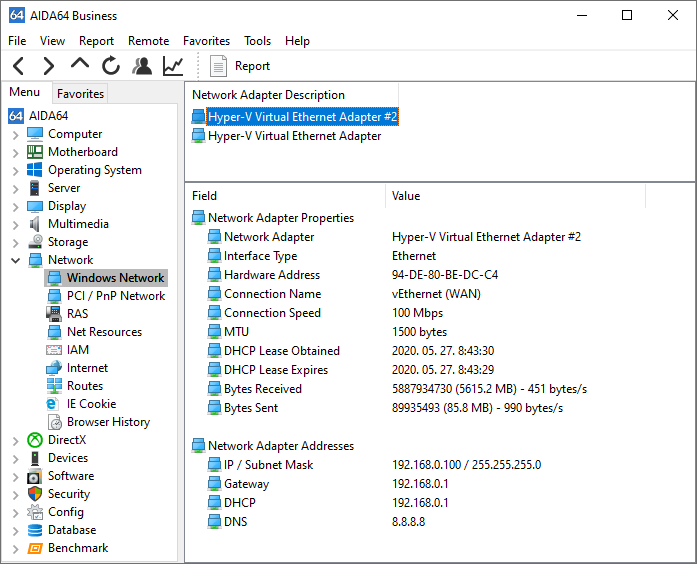Expand the DirectX tree node
Image resolution: width=697 pixels, height=564 pixels.
[16, 441]
